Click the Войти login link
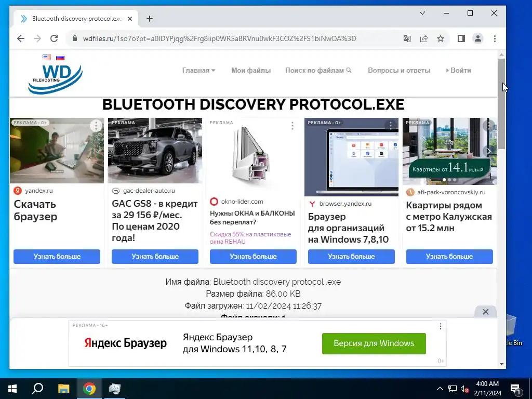532x399 pixels. coord(458,71)
